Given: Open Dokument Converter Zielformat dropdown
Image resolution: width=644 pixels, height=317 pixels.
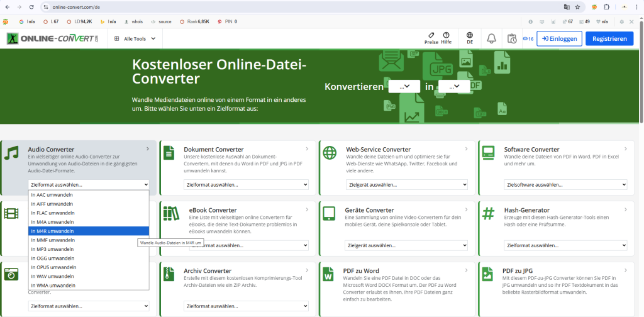Looking at the screenshot, I should pyautogui.click(x=246, y=185).
